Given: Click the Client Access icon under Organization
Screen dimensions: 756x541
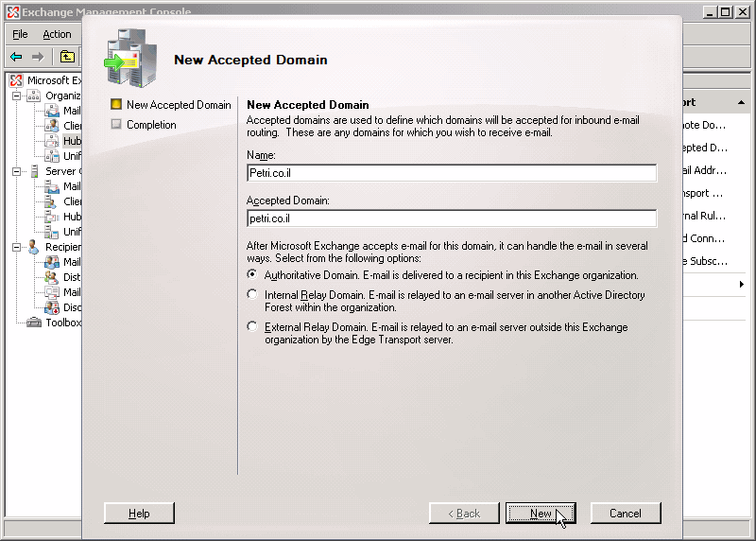Looking at the screenshot, I should (x=52, y=126).
